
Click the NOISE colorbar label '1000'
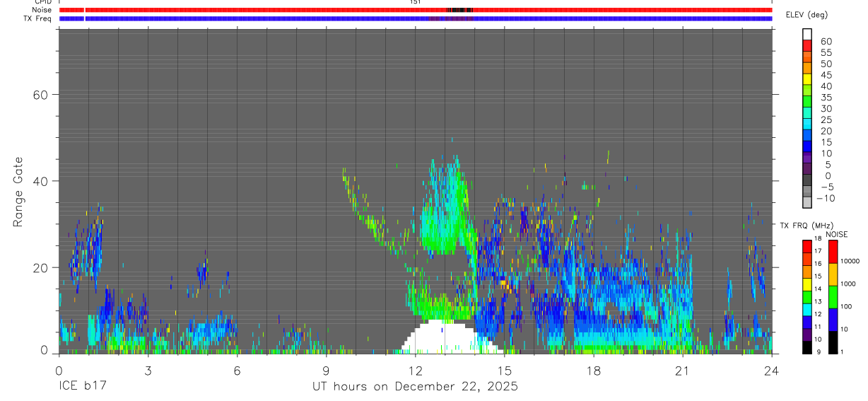[x=849, y=284]
